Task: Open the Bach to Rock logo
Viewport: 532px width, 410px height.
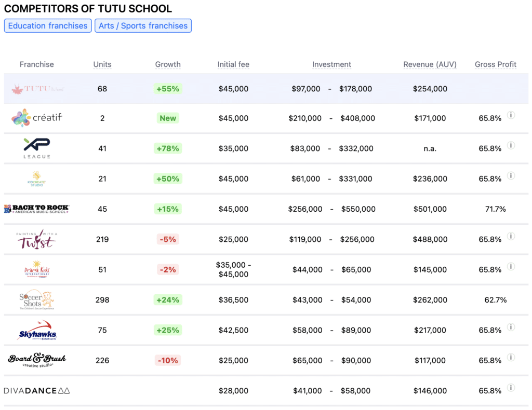Action: click(37, 209)
